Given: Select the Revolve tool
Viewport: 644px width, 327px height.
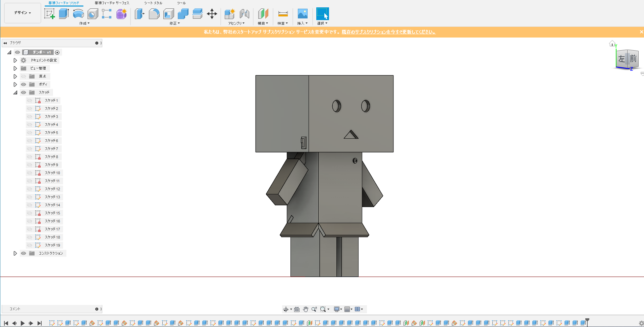Looking at the screenshot, I should [78, 14].
